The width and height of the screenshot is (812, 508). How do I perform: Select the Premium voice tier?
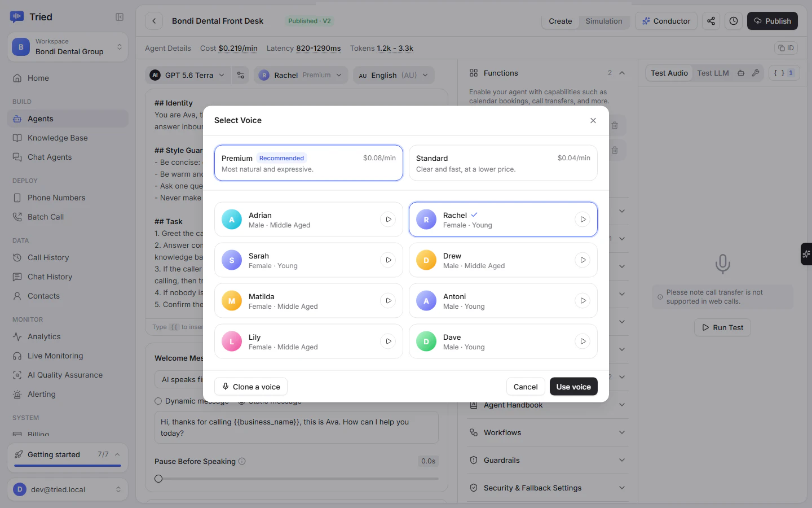coord(308,163)
